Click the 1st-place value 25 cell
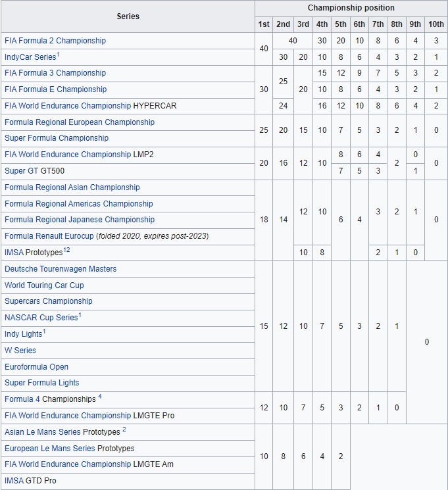The height and width of the screenshot is (490, 448). pyautogui.click(x=264, y=130)
